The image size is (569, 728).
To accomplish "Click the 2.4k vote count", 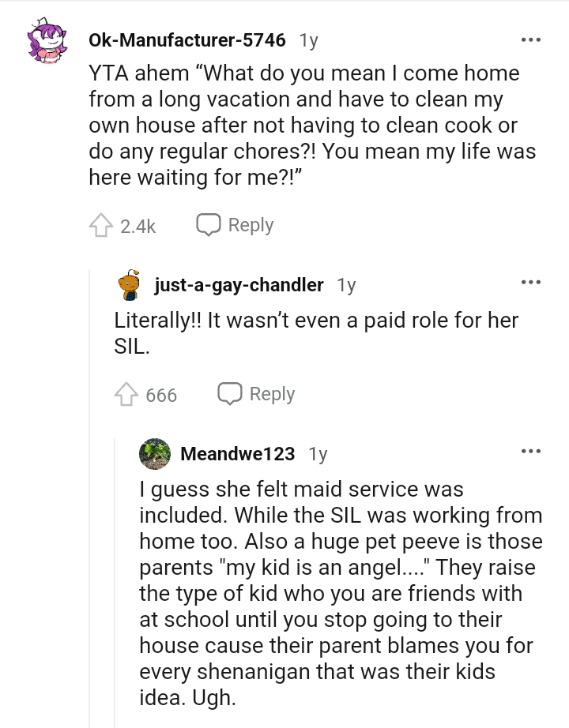I will (136, 225).
